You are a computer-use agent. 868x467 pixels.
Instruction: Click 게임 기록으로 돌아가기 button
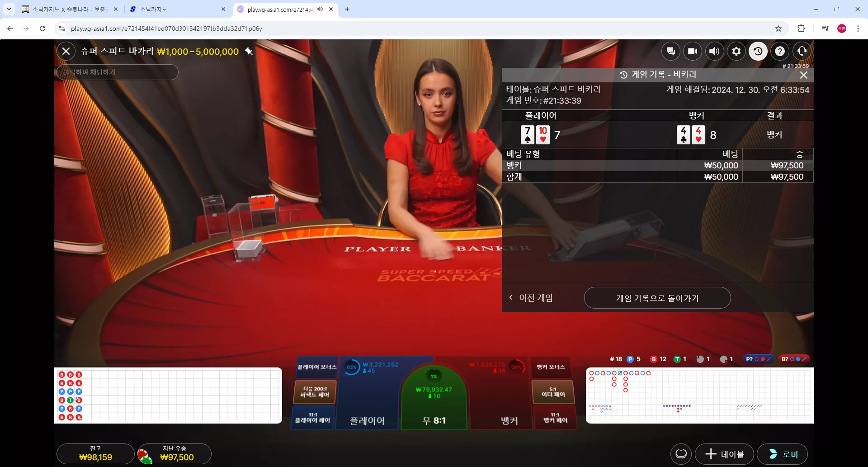click(657, 298)
